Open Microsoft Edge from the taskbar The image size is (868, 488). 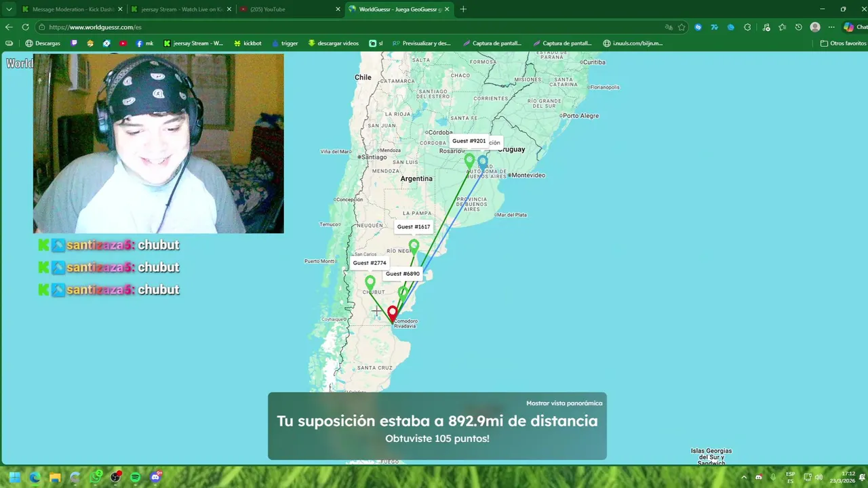pyautogui.click(x=35, y=477)
